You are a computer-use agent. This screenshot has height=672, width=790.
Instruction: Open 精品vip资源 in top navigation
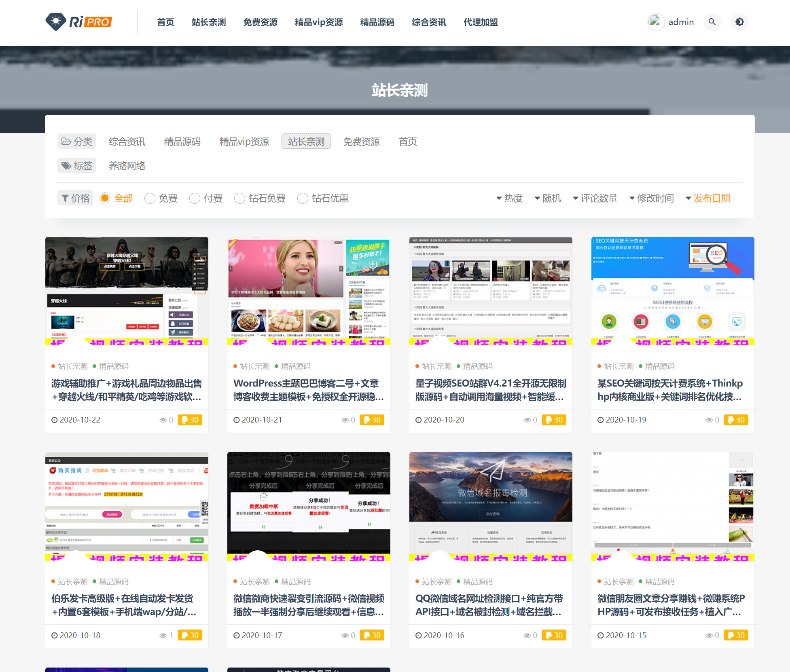tap(319, 22)
